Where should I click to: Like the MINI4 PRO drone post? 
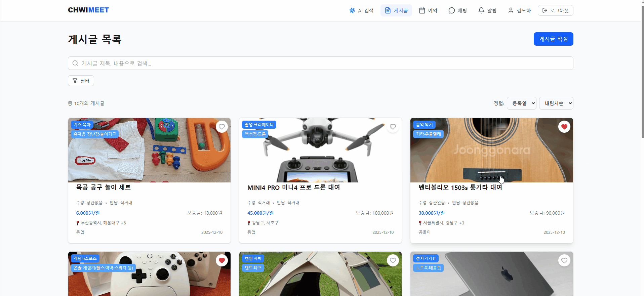coord(393,127)
